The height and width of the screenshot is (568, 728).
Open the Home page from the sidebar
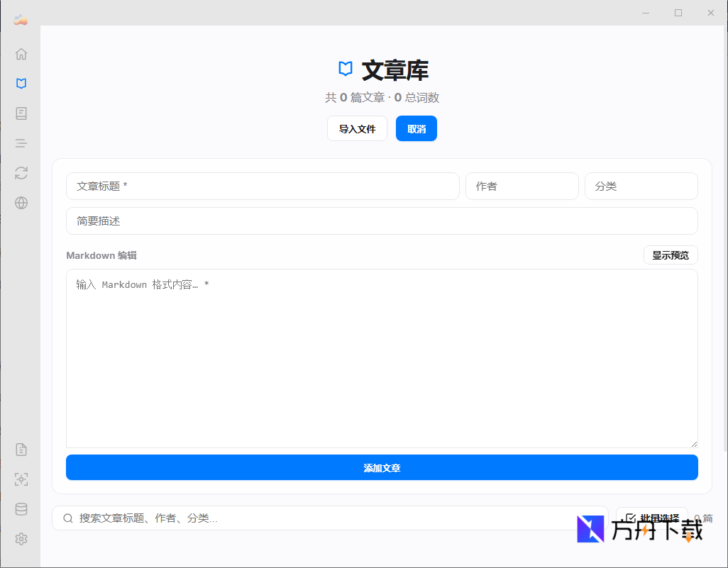(x=21, y=53)
